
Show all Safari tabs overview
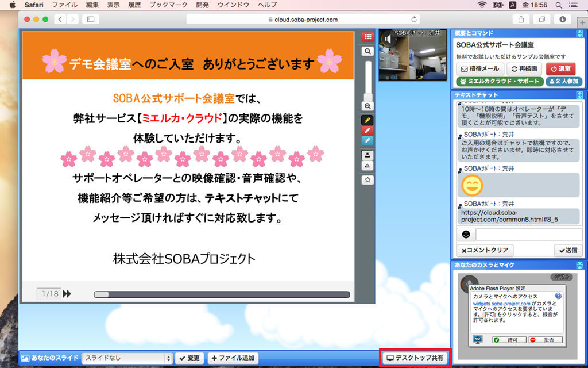point(542,20)
